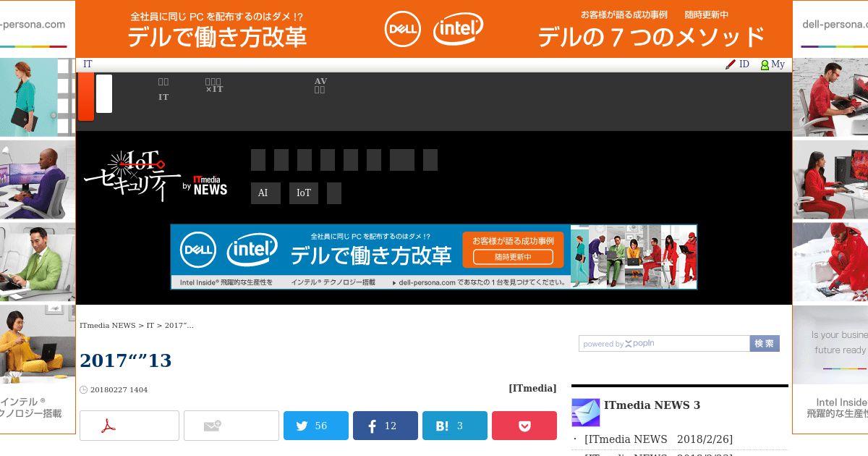
Task: Click the white tab beside the orange tab
Action: 104,93
